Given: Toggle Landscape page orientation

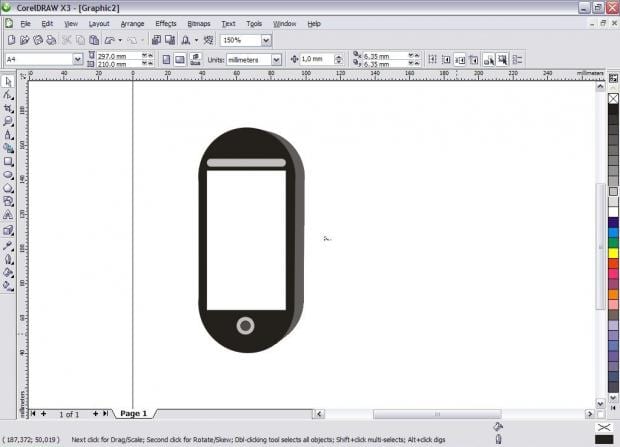Looking at the screenshot, I should 180,60.
